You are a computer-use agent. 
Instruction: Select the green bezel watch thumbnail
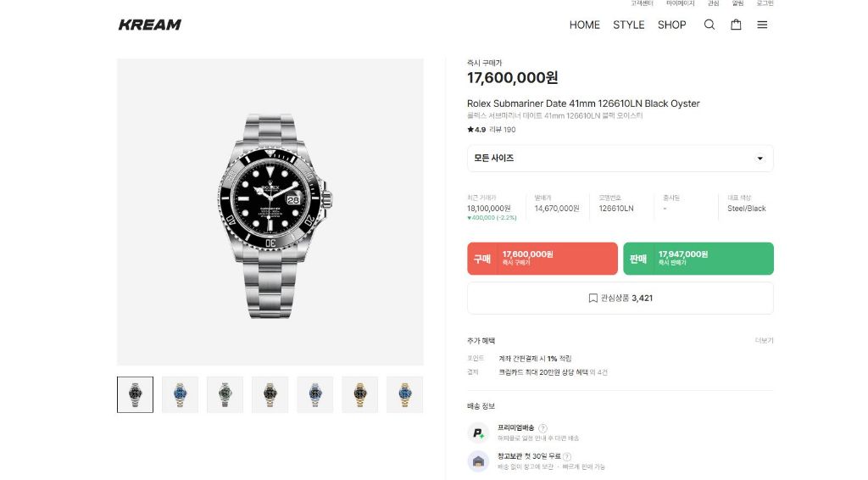tap(225, 394)
